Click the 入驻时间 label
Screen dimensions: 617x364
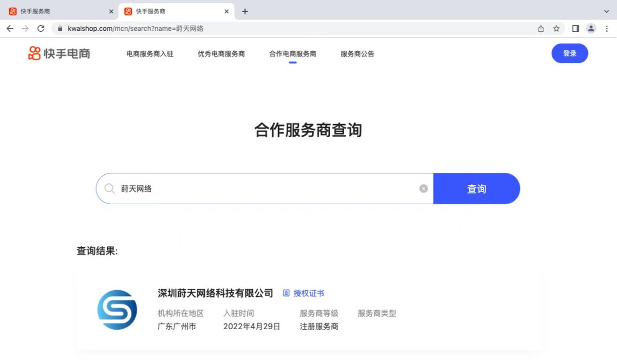click(x=238, y=313)
